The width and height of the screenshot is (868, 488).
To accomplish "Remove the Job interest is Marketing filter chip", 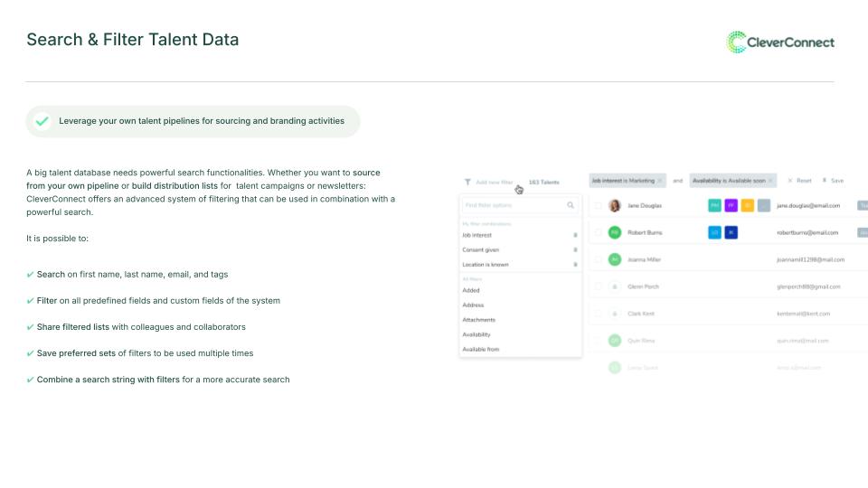I will coord(660,181).
